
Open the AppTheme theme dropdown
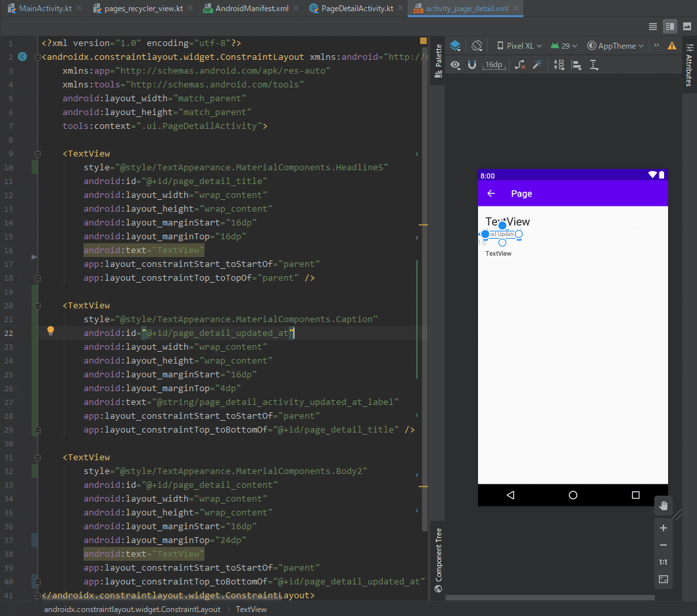coord(615,46)
